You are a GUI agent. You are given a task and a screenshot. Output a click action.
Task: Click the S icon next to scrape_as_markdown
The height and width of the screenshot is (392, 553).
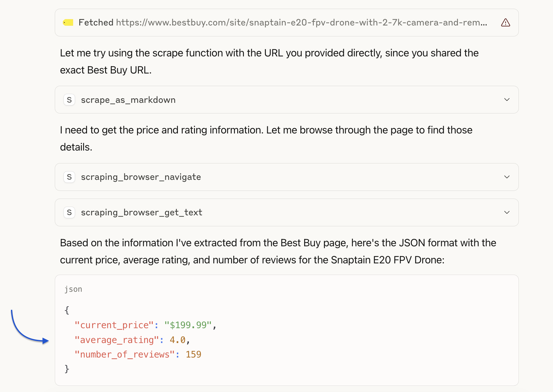69,100
